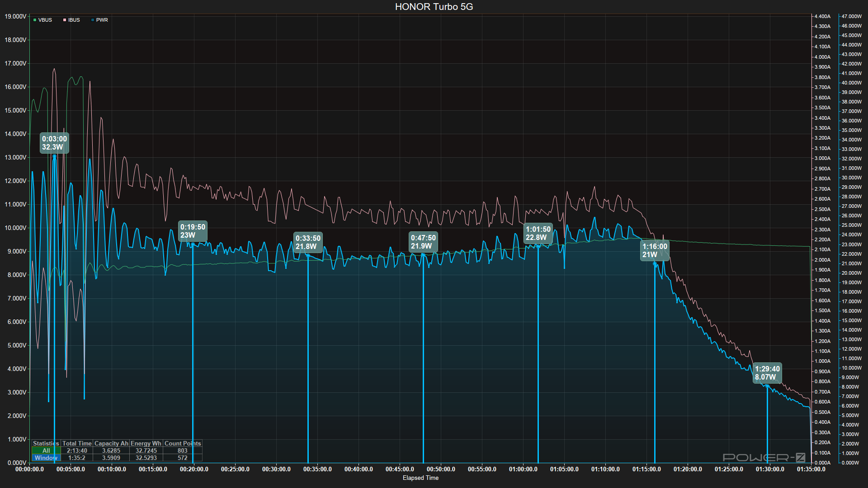The height and width of the screenshot is (488, 868).
Task: Click the 0:47:50 21.9W marker label
Action: pos(423,242)
